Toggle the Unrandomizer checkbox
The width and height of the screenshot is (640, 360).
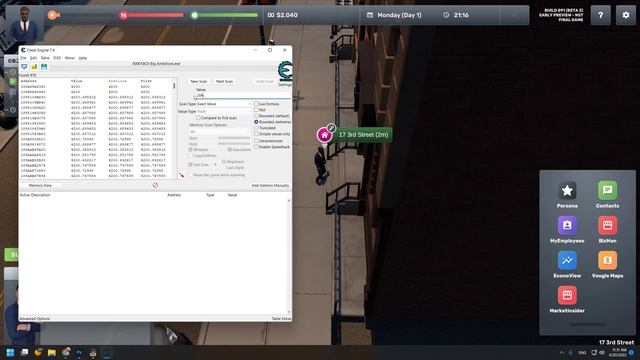tap(256, 141)
